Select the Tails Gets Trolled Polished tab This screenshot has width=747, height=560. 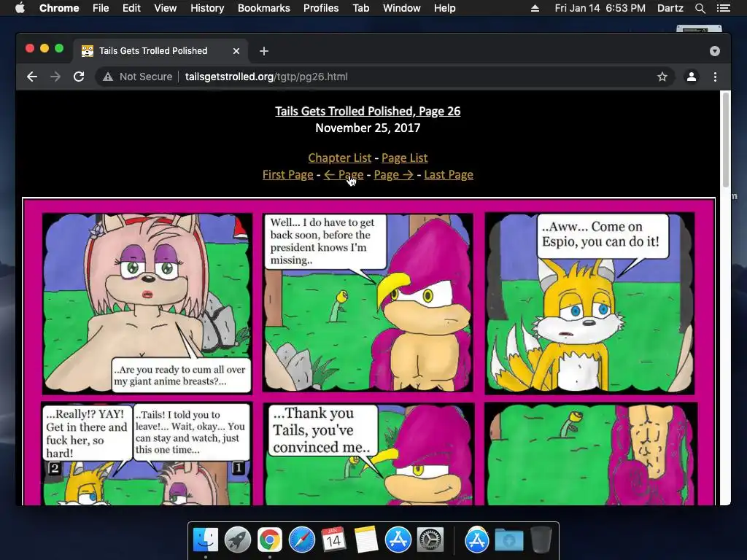(160, 51)
